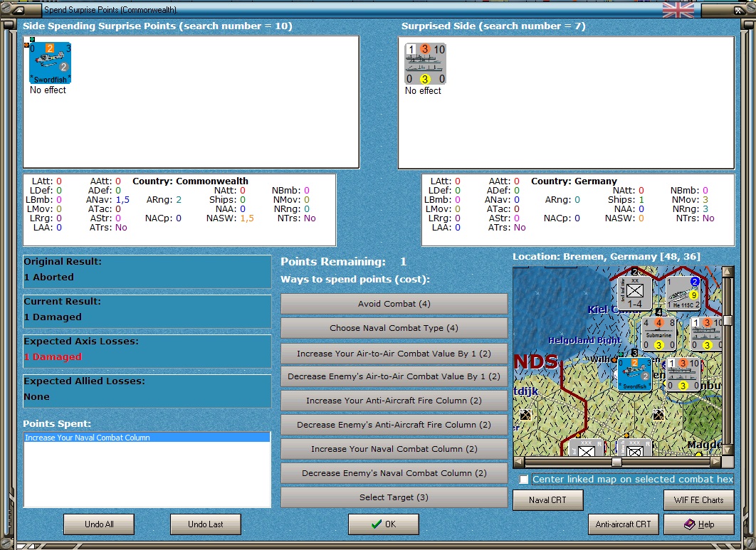Click the ship counter right of Submarine on the map

pyautogui.click(x=706, y=334)
